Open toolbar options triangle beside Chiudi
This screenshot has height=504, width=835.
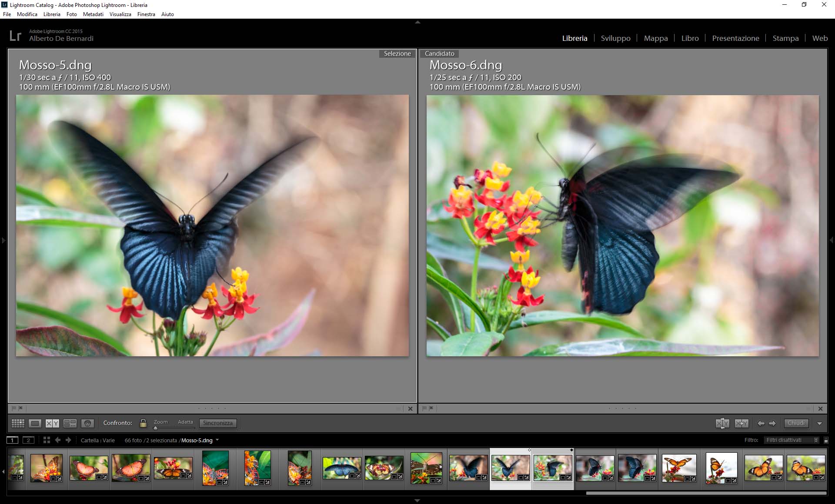click(x=820, y=423)
